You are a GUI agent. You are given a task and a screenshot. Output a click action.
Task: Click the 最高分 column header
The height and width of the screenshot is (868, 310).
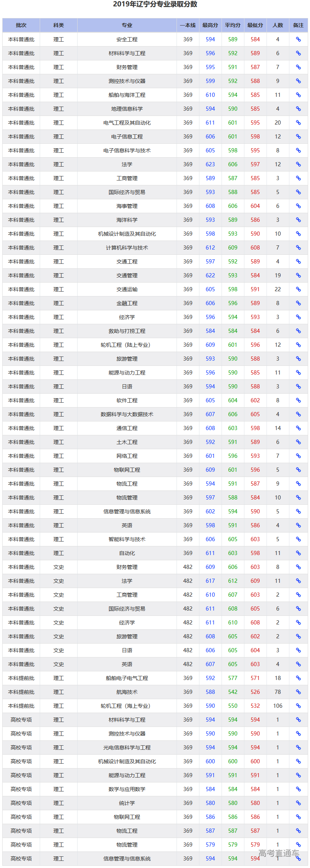pyautogui.click(x=210, y=25)
